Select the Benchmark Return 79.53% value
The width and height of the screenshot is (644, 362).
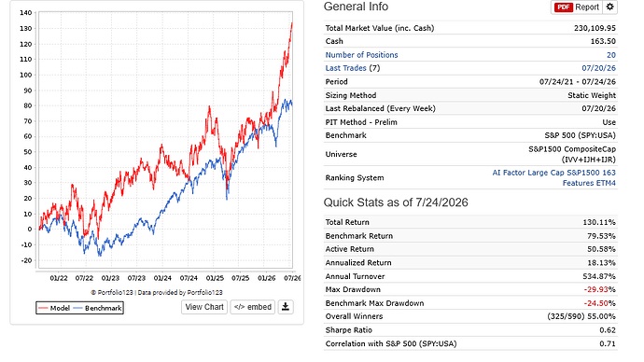tap(601, 236)
